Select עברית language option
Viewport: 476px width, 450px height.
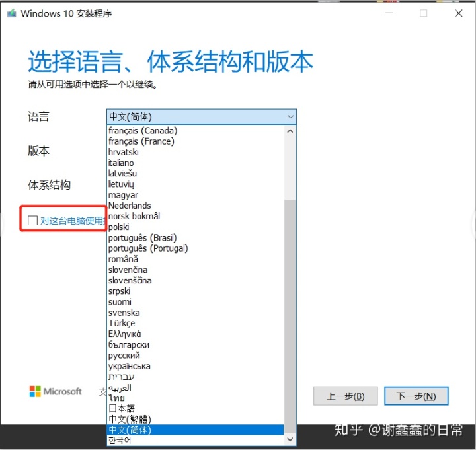pos(196,377)
